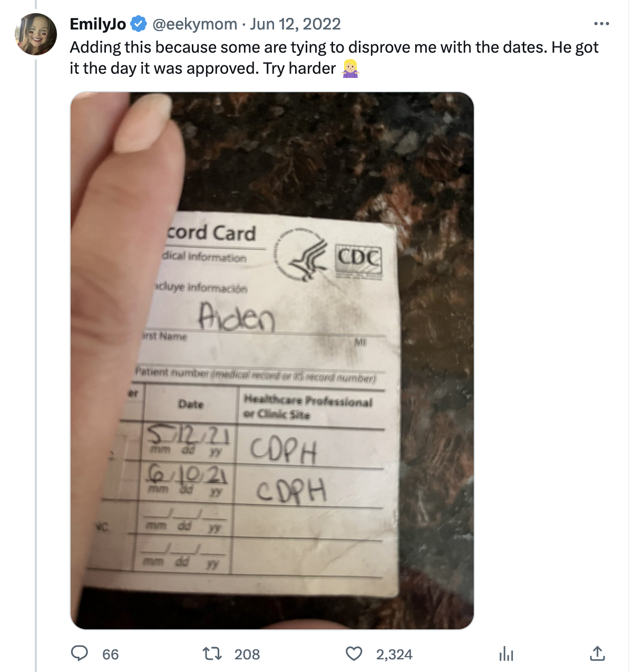Click the 2,324 likes count
Image resolution: width=644 pixels, height=672 pixels.
tap(394, 654)
